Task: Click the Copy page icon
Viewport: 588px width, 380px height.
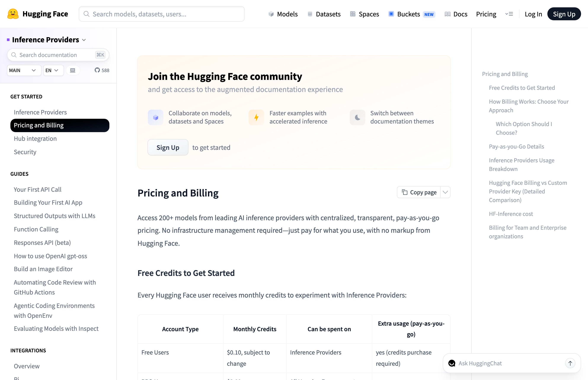Action: 405,192
